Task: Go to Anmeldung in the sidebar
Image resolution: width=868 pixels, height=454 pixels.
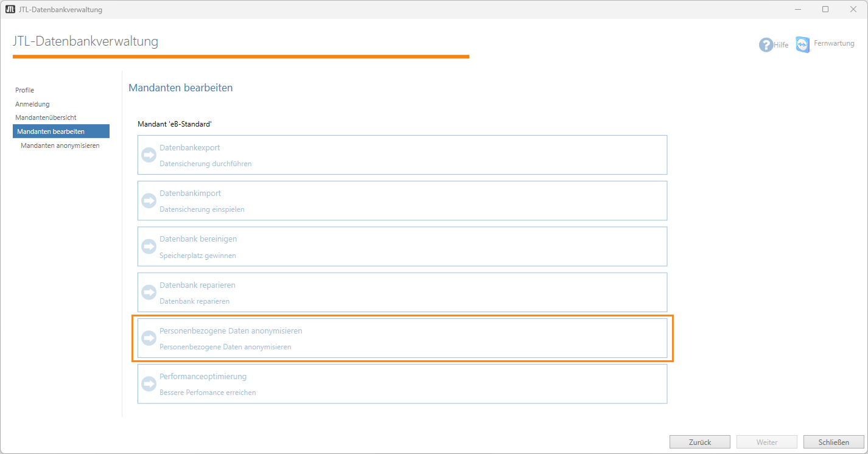Action: [x=32, y=104]
